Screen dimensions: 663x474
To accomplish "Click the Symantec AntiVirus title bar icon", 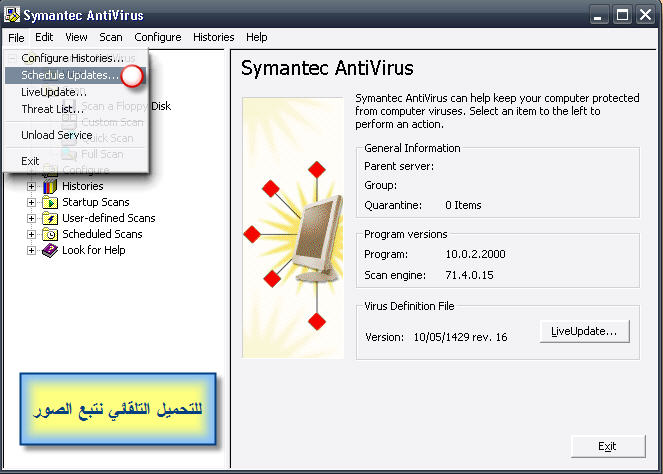I will tap(12, 14).
